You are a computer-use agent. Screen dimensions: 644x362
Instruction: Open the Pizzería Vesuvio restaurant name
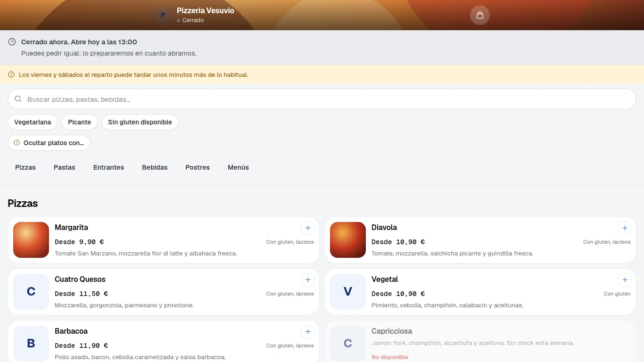(x=206, y=10)
